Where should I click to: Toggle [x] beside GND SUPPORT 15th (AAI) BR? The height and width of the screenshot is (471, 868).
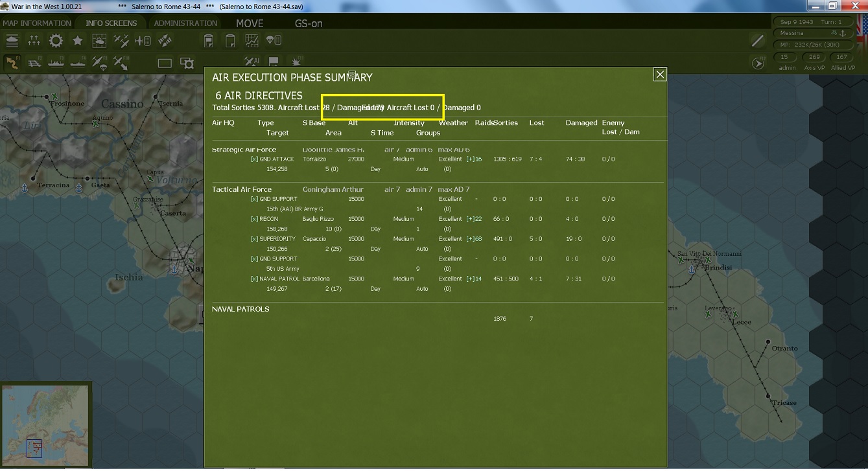pos(254,199)
